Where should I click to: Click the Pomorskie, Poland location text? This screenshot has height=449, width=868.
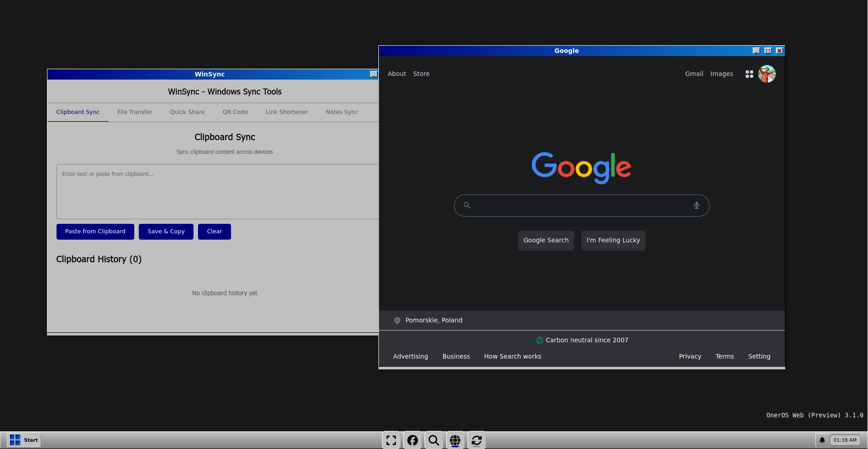click(x=434, y=321)
